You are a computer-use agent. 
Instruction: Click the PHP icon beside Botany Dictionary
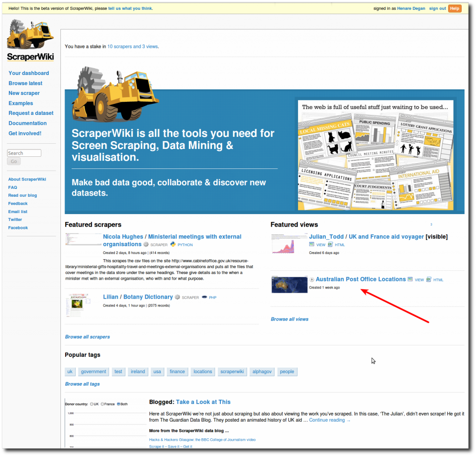(x=205, y=297)
